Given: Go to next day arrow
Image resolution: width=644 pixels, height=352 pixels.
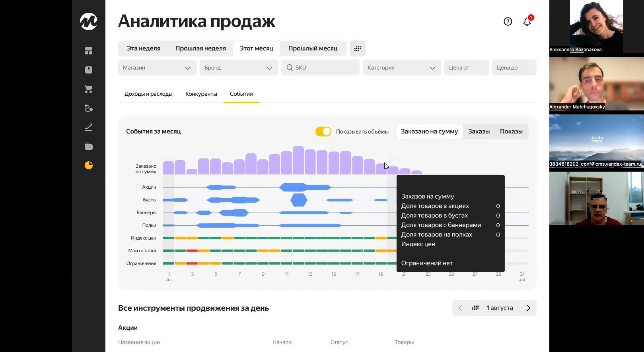Looking at the screenshot, I should (529, 308).
